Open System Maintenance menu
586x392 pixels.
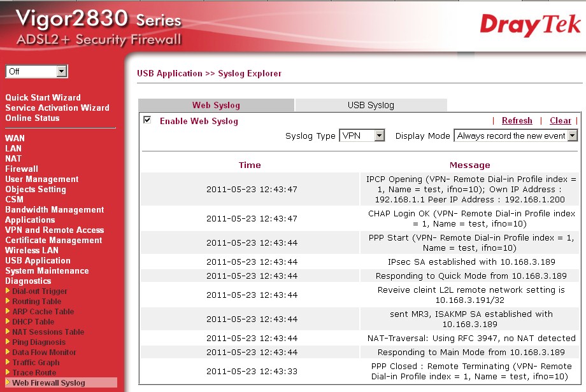coord(47,270)
